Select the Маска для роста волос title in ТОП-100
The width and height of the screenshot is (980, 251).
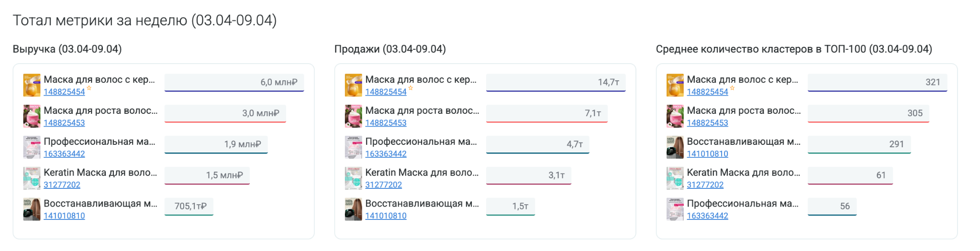coord(744,110)
